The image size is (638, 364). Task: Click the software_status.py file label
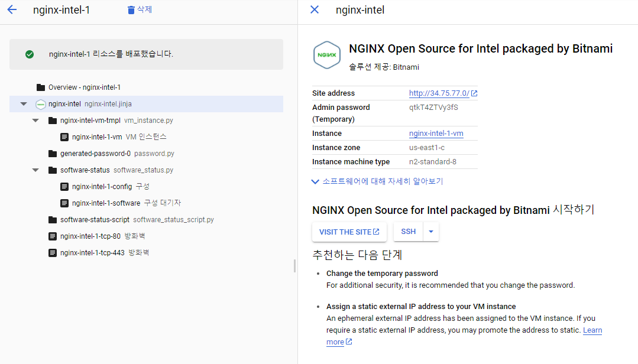143,170
